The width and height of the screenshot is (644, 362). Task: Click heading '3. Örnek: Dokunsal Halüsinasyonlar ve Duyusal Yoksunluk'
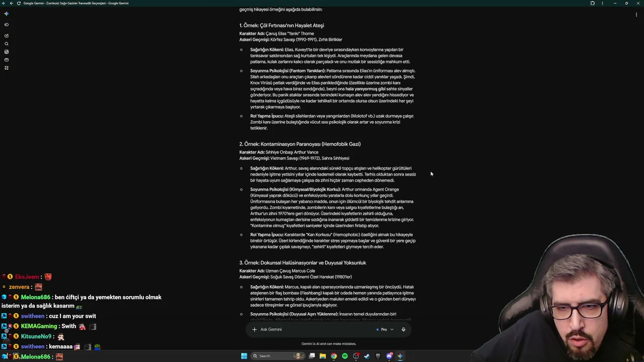tap(302, 263)
